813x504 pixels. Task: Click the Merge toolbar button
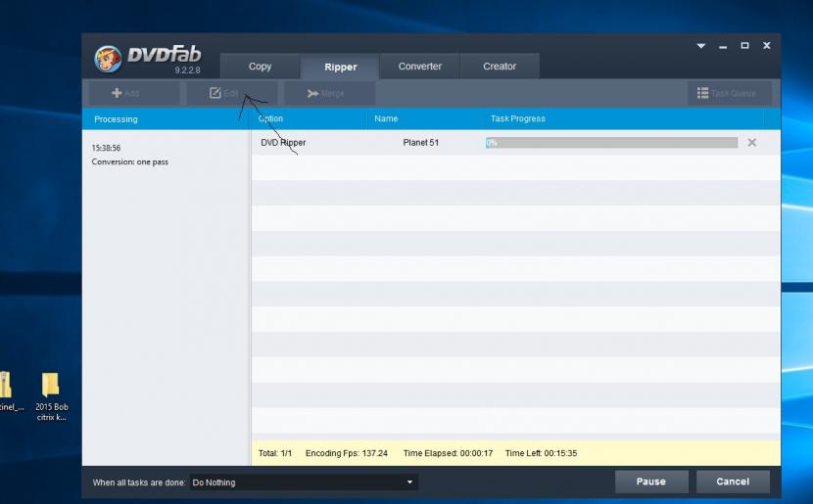coord(329,93)
